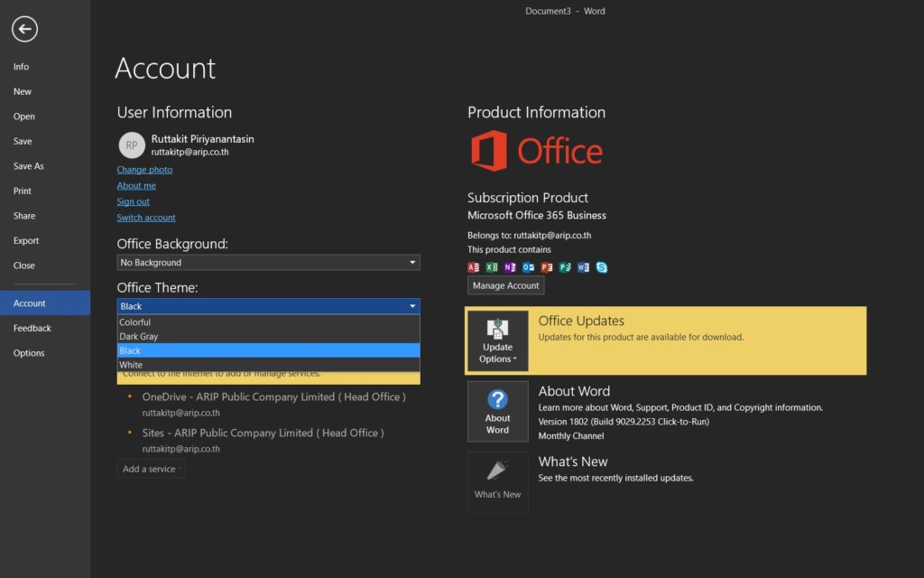
Task: Expand the Add a service menu
Action: (151, 469)
